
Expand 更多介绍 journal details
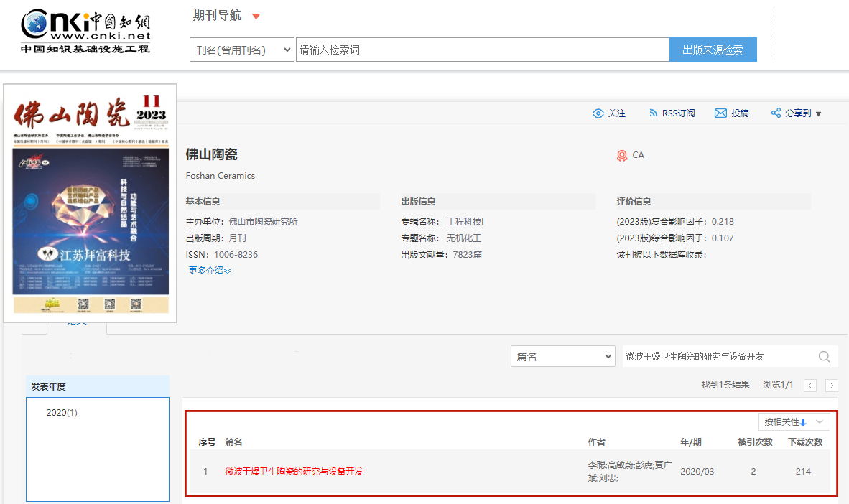point(208,270)
